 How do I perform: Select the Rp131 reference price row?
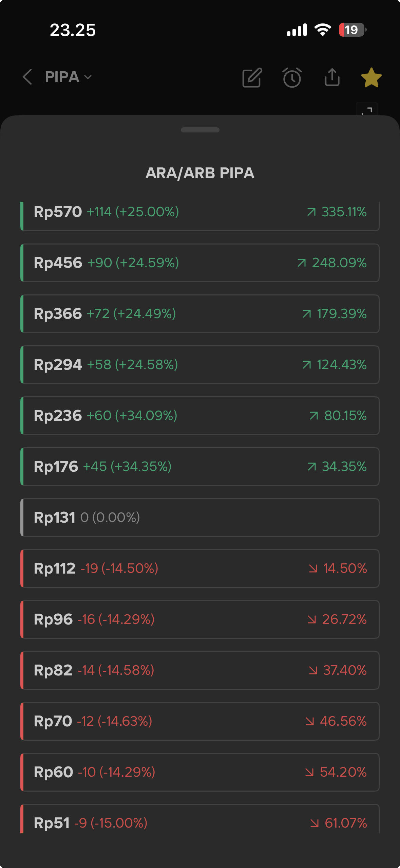coord(200,518)
